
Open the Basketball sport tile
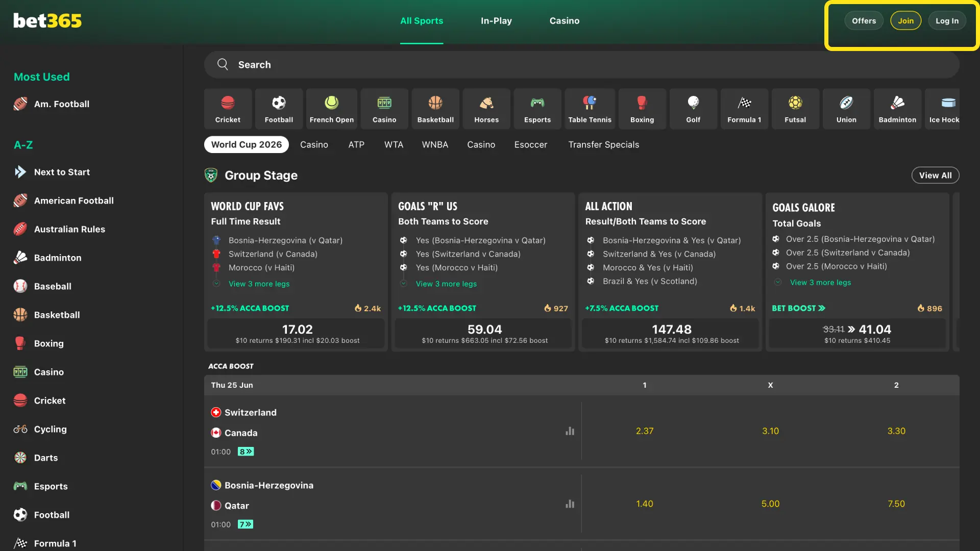click(435, 109)
